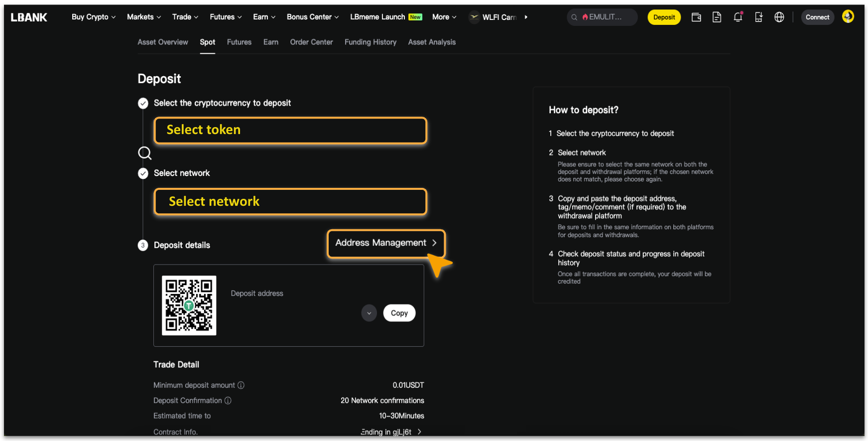Click the 'How to deposit?' heading

tap(584, 110)
